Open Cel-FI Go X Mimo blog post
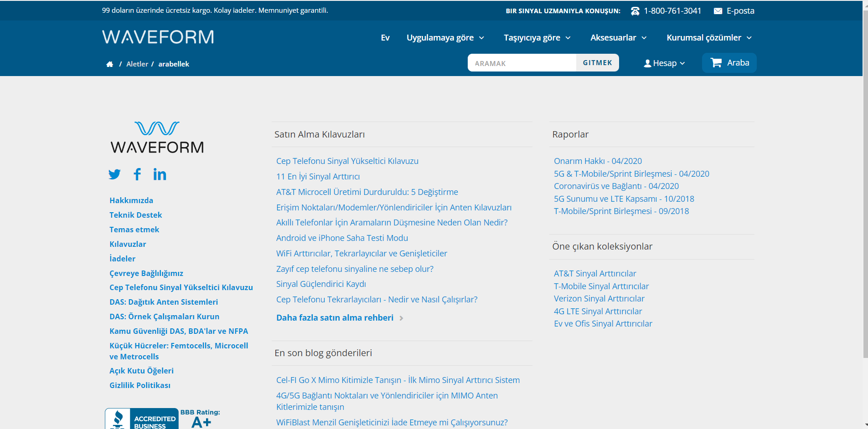868x429 pixels. [x=398, y=380]
